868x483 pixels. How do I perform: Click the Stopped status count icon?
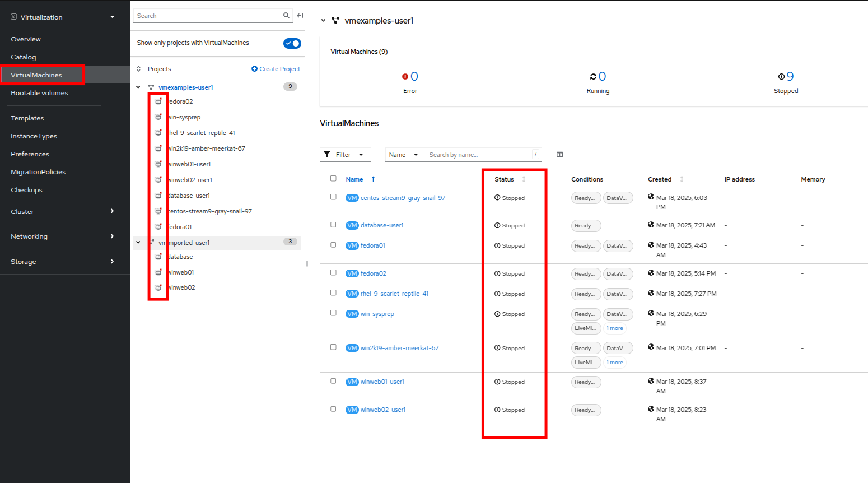coord(781,77)
